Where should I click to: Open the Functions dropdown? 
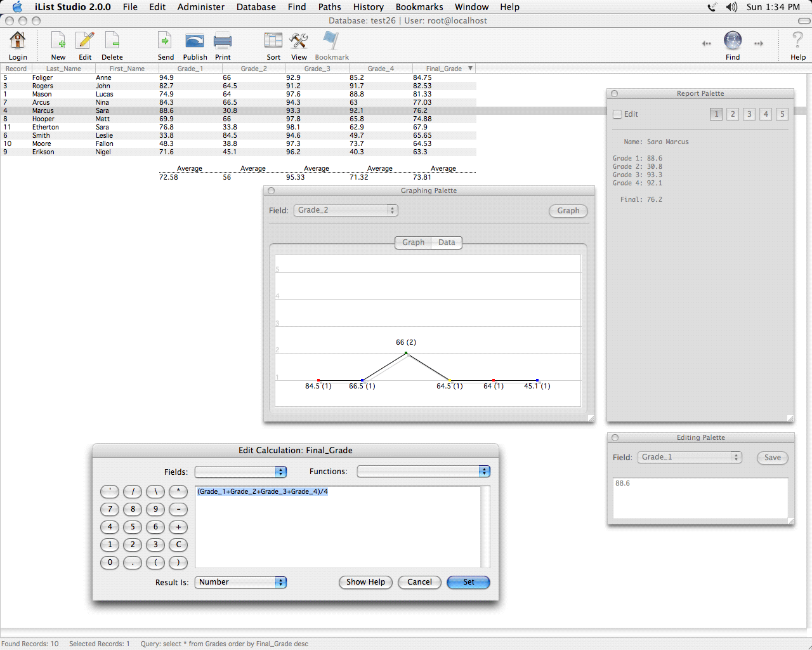click(424, 471)
